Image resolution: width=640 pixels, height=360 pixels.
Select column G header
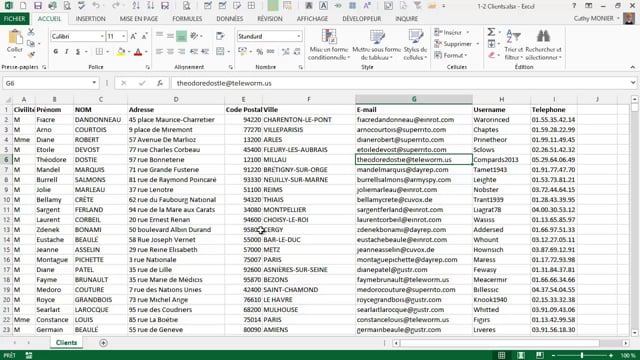coord(414,99)
